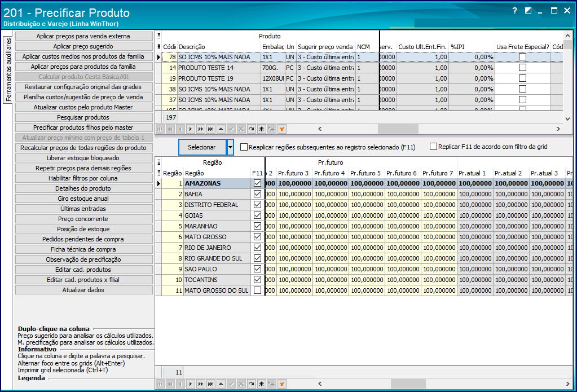Screen dimensions: 577x392
Task: Toggle F11 checkbox for AMAZONAS
Action: click(258, 183)
